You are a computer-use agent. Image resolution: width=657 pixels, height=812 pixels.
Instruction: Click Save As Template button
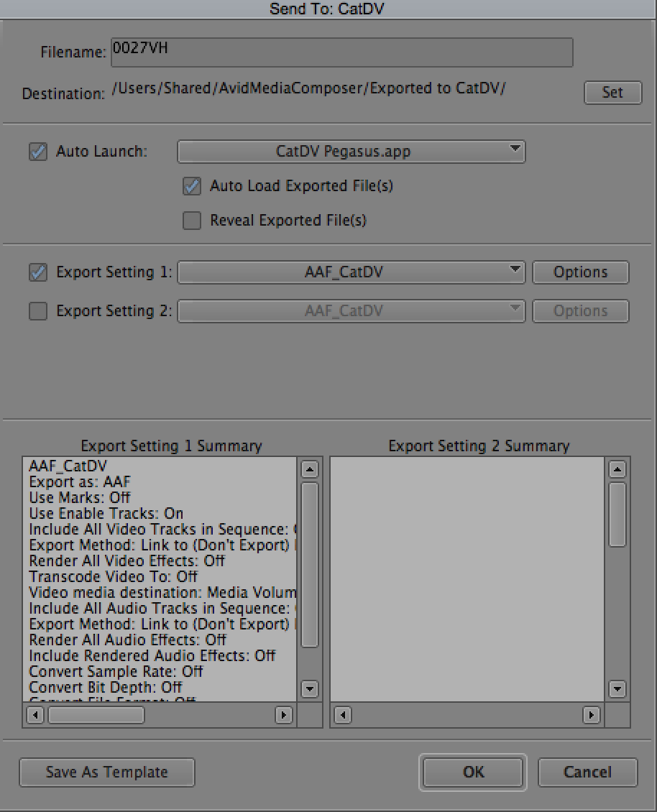click(x=106, y=772)
